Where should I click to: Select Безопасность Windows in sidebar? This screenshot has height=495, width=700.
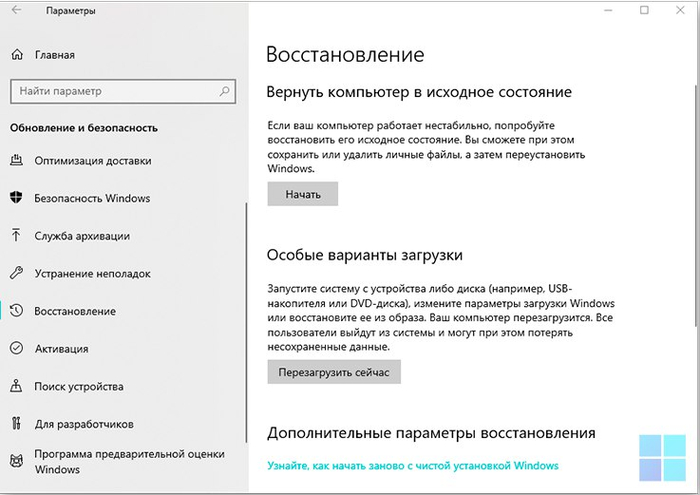pos(92,198)
